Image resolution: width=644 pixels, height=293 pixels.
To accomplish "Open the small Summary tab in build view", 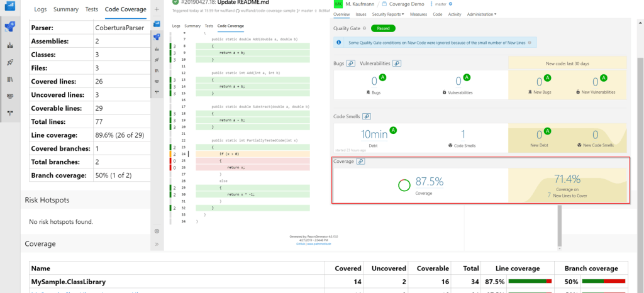I will click(192, 26).
